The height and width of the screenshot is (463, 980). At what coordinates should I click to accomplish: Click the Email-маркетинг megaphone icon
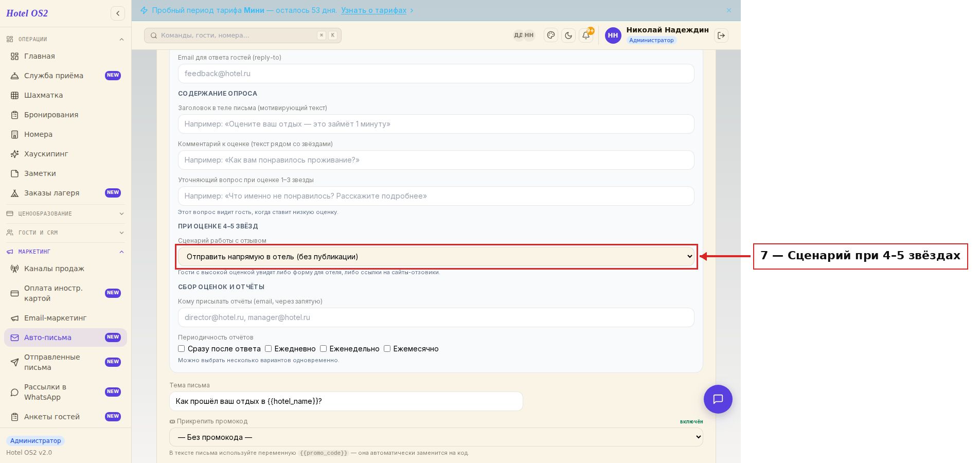tap(15, 318)
